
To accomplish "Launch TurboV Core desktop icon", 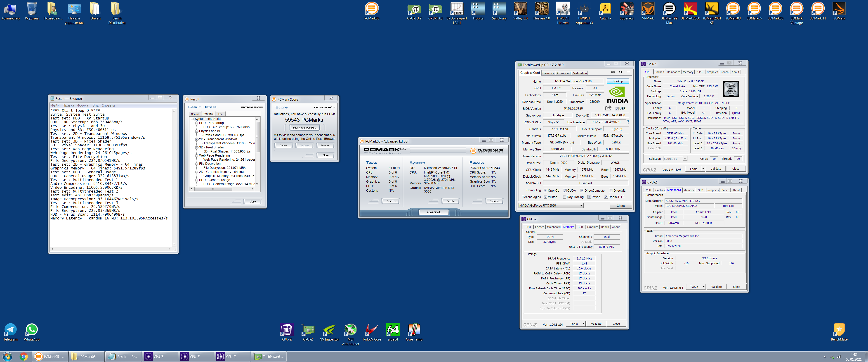I will 372,332.
